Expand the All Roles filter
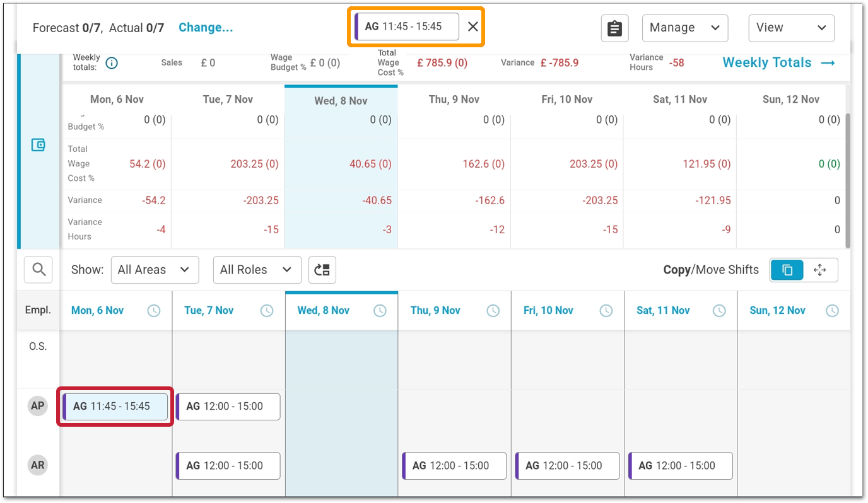This screenshot has width=868, height=503. (257, 270)
